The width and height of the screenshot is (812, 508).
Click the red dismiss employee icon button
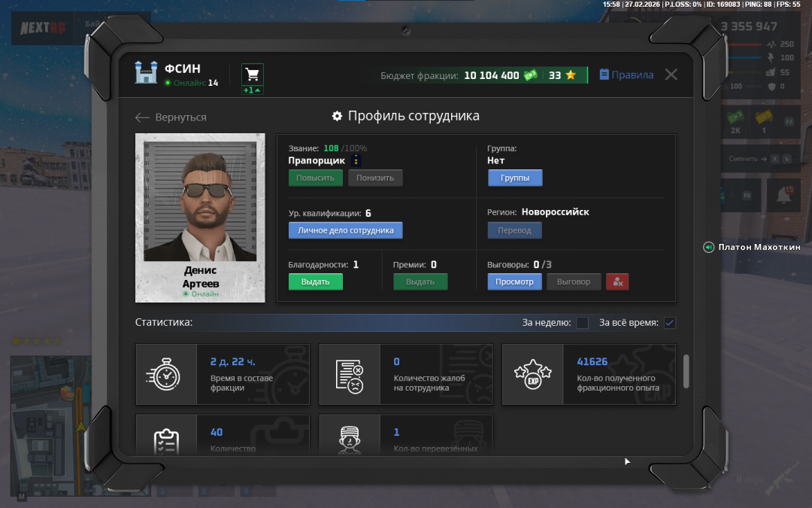click(617, 281)
